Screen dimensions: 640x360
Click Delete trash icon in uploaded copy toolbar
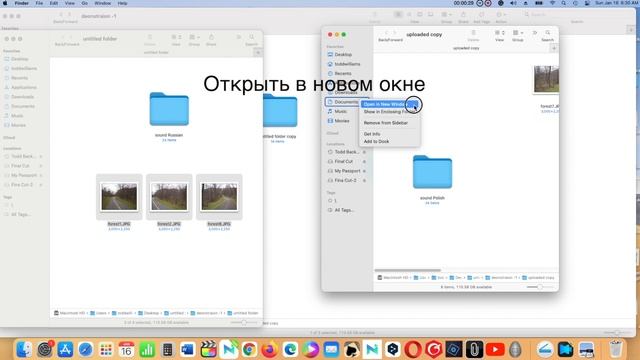[x=473, y=33]
